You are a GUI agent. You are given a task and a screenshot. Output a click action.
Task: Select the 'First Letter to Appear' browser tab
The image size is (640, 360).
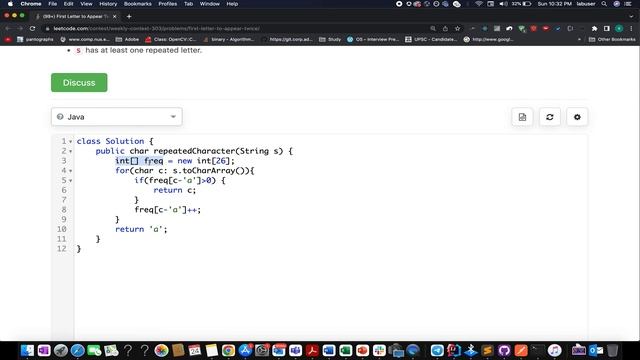pyautogui.click(x=76, y=16)
